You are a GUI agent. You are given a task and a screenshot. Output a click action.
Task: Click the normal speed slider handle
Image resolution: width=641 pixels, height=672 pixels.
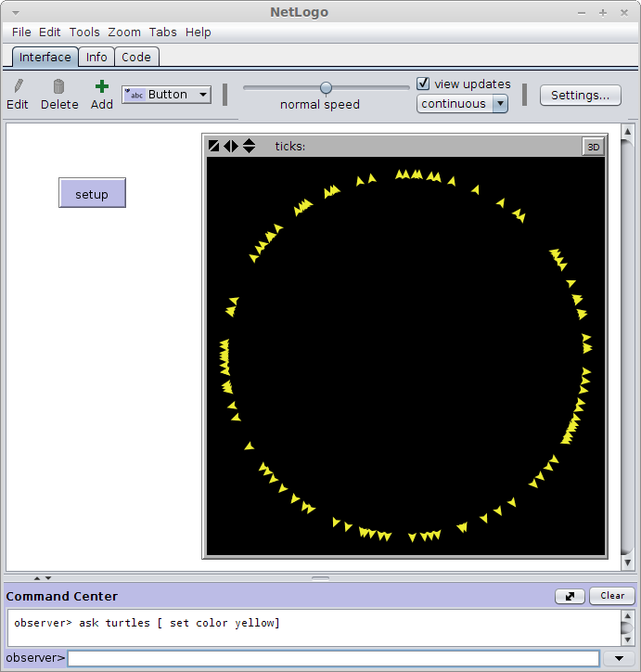tap(326, 88)
